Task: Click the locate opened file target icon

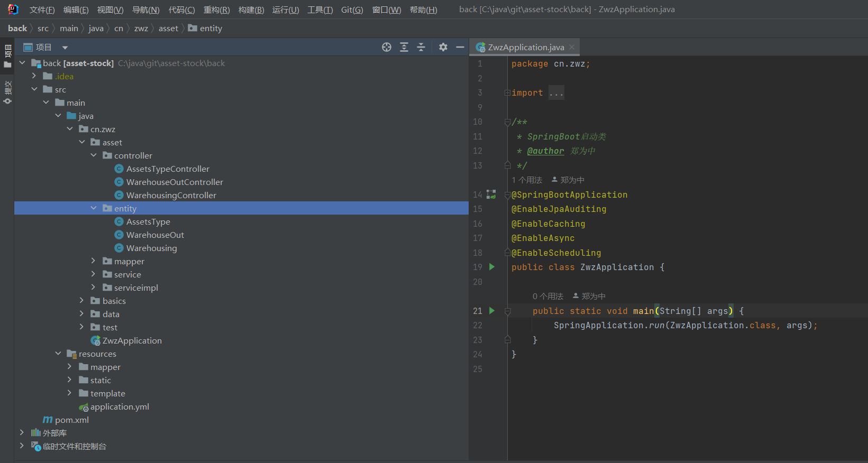Action: click(x=387, y=47)
